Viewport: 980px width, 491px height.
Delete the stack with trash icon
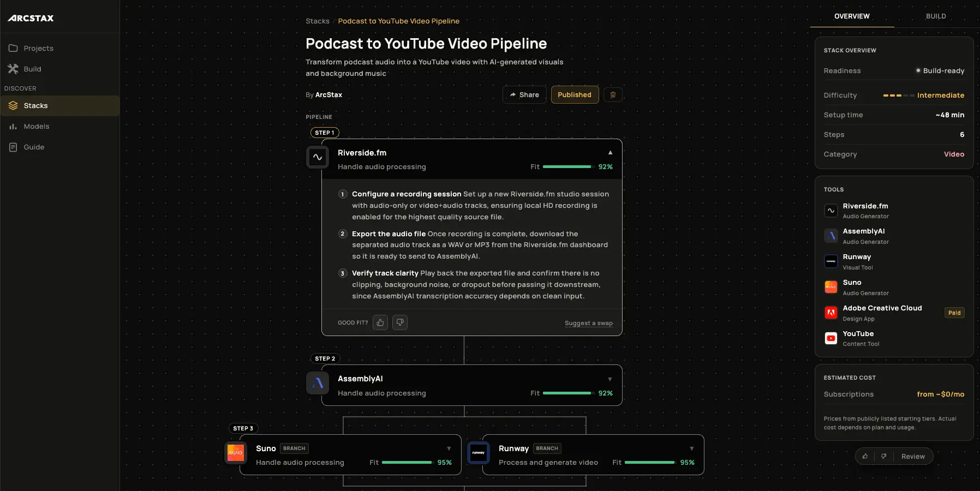(613, 94)
